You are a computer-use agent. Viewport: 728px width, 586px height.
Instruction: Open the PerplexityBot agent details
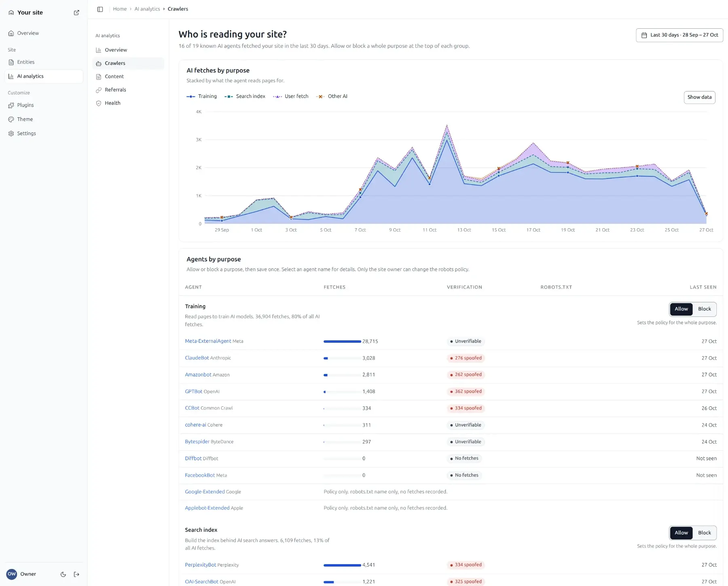tap(201, 565)
